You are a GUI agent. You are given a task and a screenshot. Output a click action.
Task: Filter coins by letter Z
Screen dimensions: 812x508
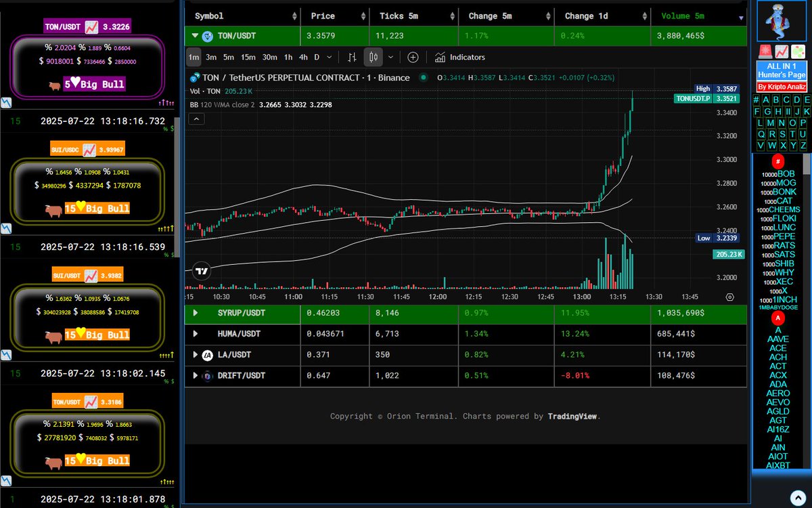pos(803,146)
